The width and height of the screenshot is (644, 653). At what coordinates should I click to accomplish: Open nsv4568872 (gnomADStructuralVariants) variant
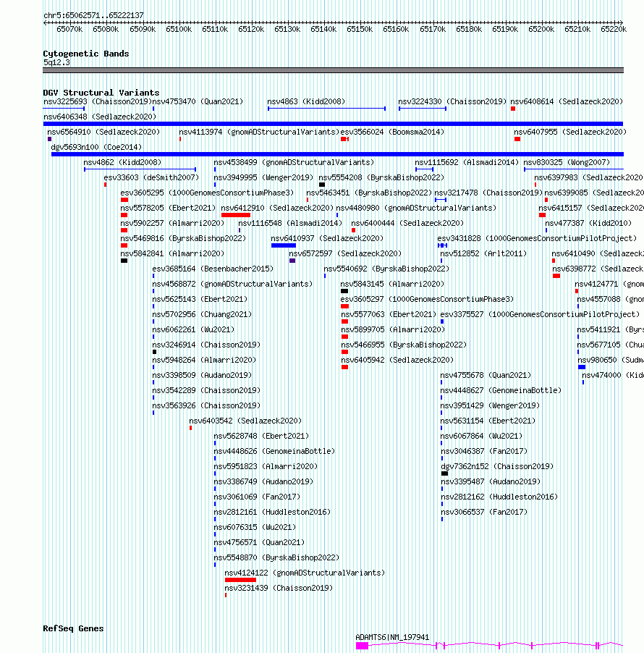pyautogui.click(x=232, y=285)
